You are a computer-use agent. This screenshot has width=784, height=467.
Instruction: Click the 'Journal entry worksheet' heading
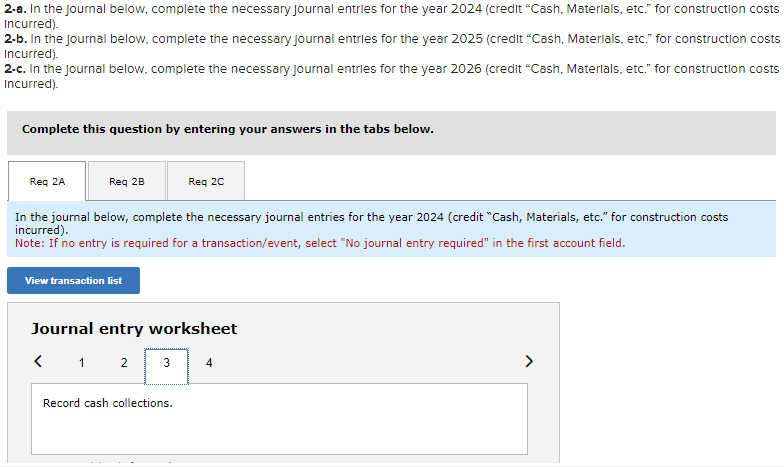134,329
